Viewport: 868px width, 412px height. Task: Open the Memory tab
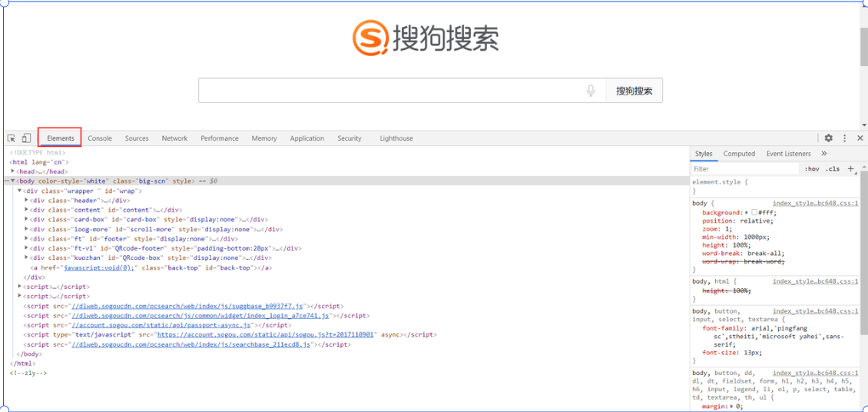264,138
